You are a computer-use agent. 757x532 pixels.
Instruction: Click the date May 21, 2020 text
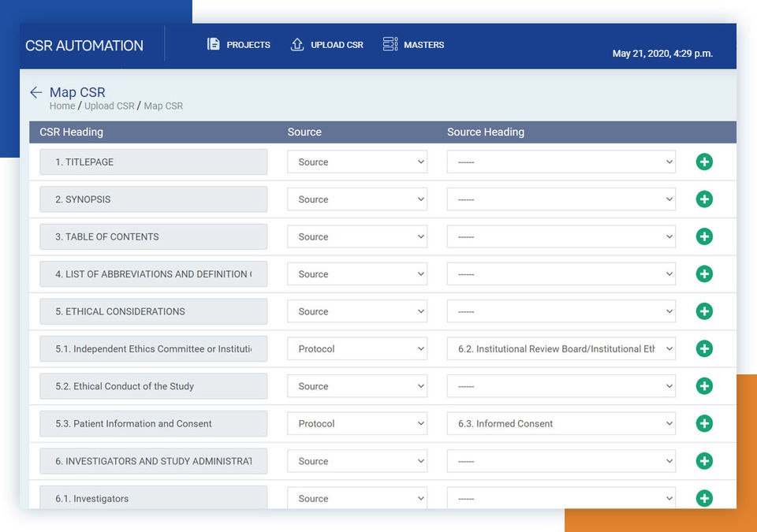(662, 53)
